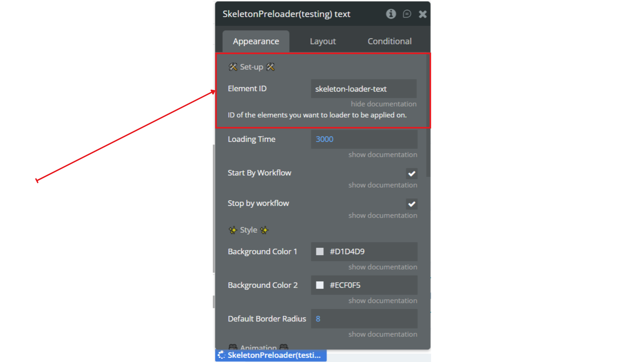Screen dimensions: 644x362
Task: Open the Conditional tab
Action: (x=389, y=41)
